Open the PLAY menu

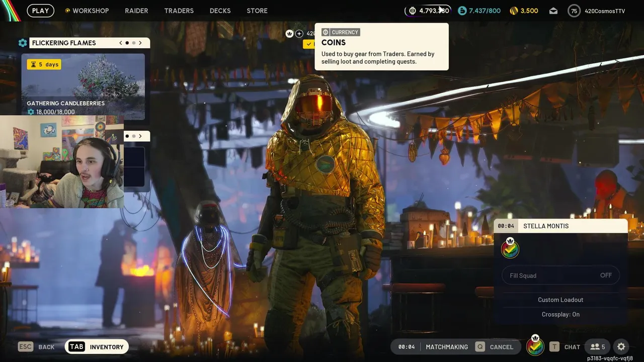coord(41,11)
